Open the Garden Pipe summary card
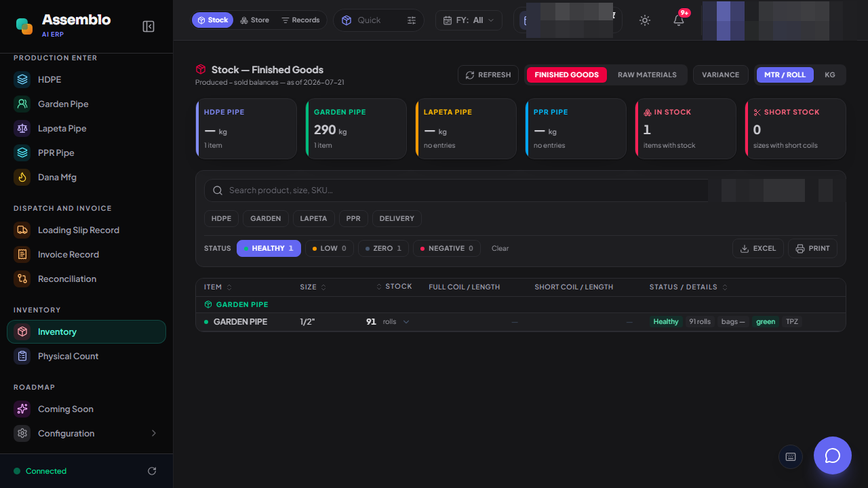The width and height of the screenshot is (868, 488). pyautogui.click(x=356, y=129)
